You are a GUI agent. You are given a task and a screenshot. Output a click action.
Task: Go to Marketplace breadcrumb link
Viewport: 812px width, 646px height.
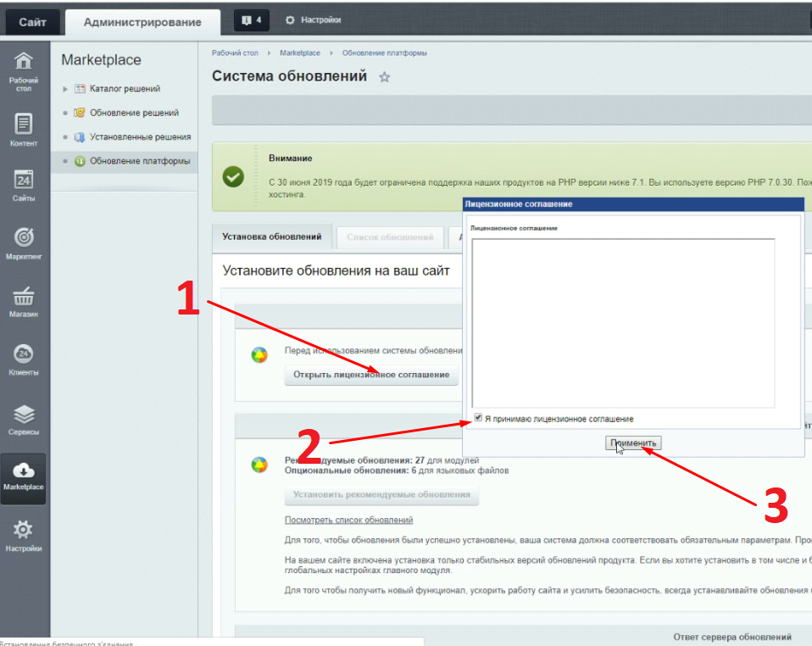click(x=300, y=53)
